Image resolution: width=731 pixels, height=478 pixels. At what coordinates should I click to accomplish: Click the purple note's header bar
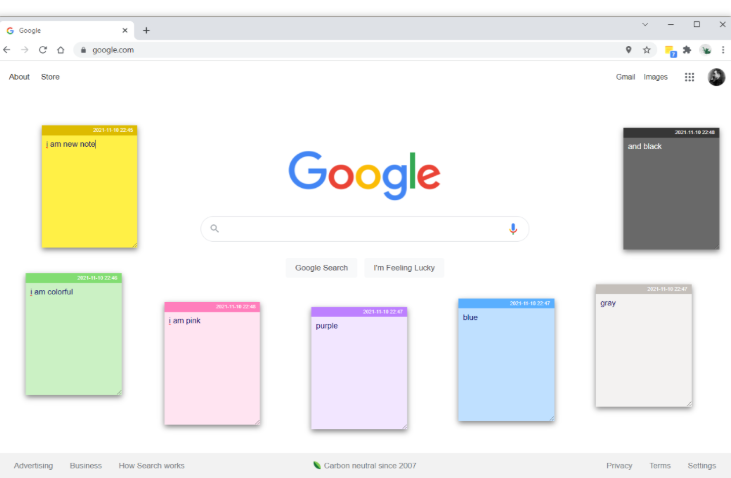click(359, 312)
